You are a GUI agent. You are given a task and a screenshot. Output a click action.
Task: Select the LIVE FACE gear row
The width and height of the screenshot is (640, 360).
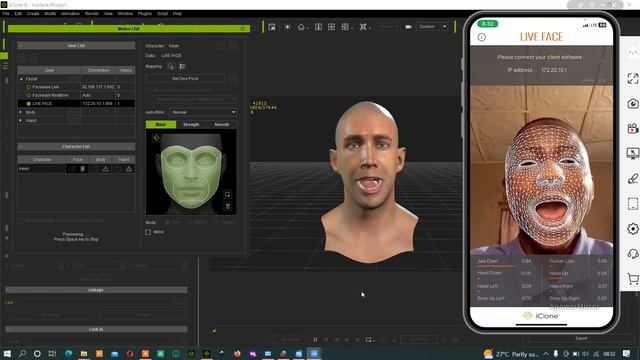tap(76, 104)
